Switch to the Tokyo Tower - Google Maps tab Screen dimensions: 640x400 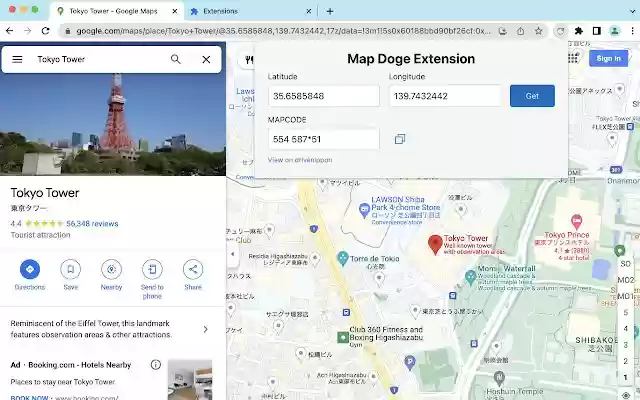tap(118, 11)
